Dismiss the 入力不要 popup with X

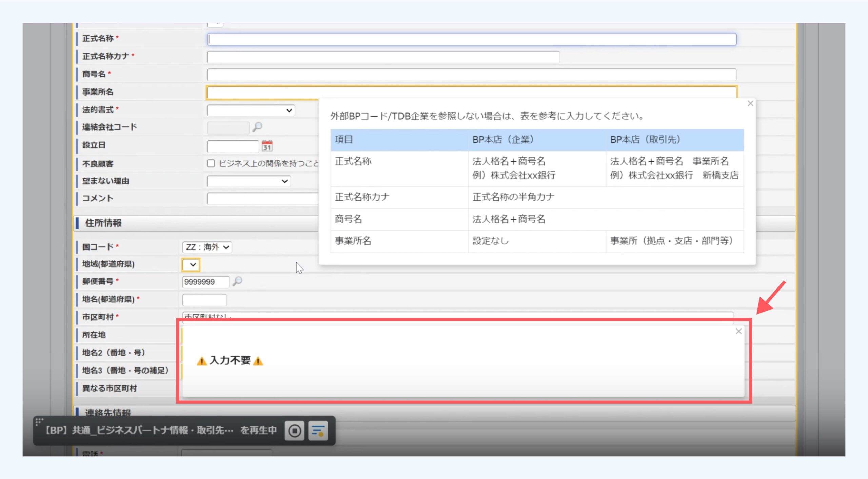739,331
